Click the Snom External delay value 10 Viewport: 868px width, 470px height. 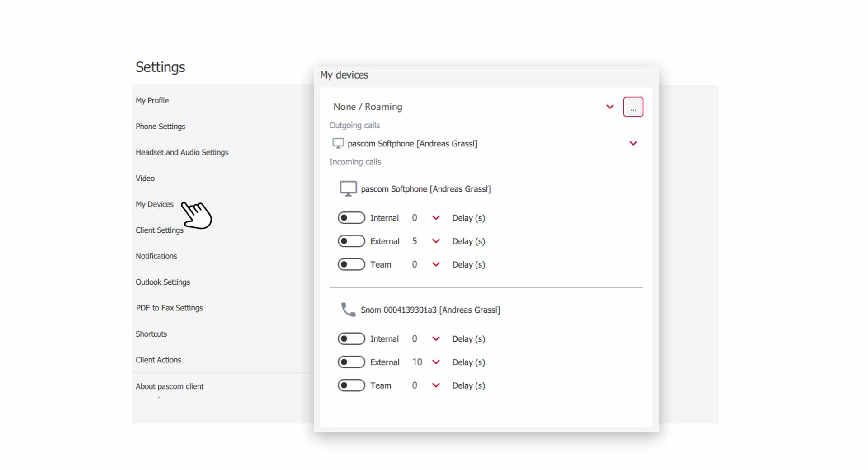point(417,362)
